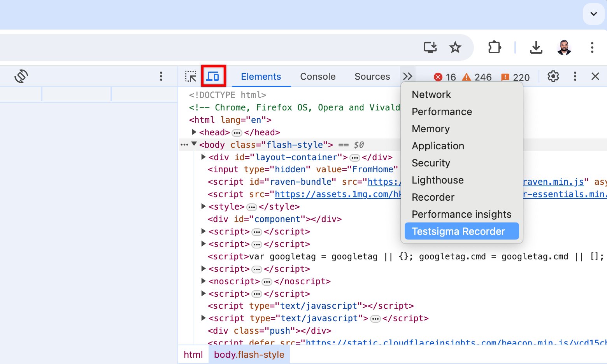The image size is (607, 364).
Task: Close the DevTools panel
Action: 595,76
